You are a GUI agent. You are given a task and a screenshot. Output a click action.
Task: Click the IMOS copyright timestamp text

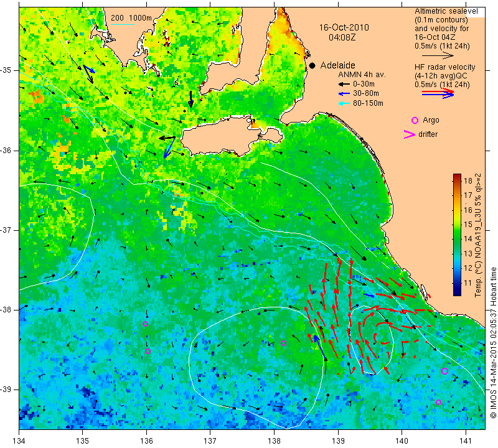[492, 343]
